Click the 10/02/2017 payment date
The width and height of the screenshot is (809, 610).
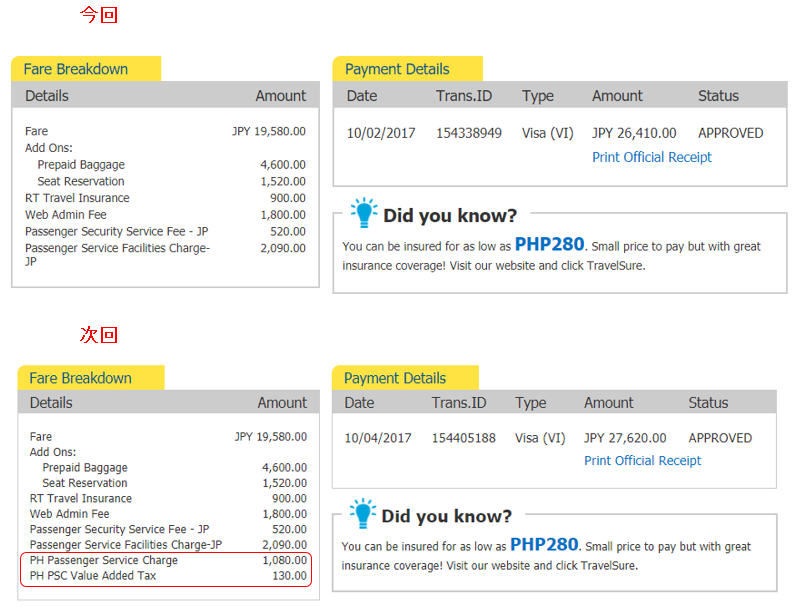pos(380,133)
